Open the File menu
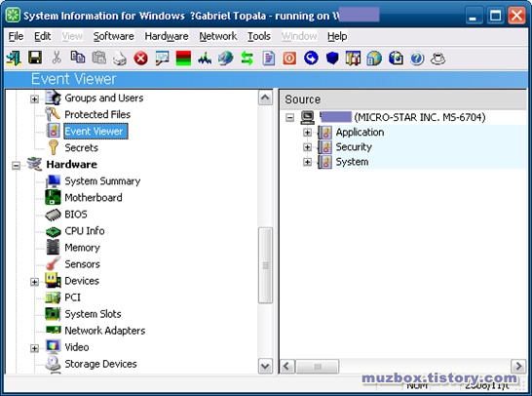The image size is (532, 396). point(16,36)
